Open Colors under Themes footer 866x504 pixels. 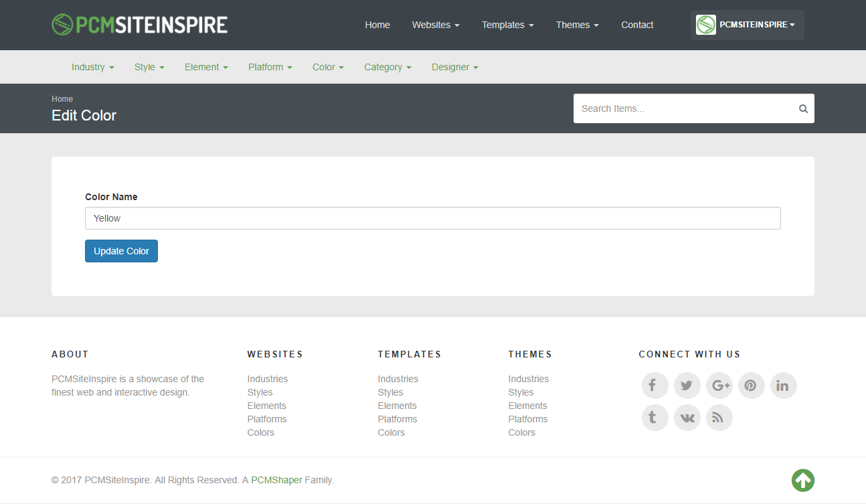pyautogui.click(x=521, y=432)
